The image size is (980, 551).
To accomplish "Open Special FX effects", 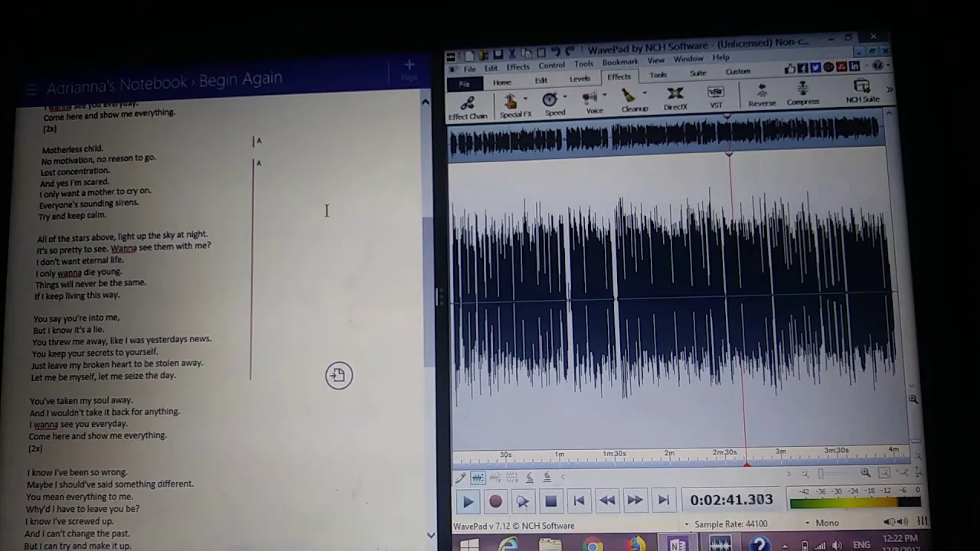I will pyautogui.click(x=515, y=106).
